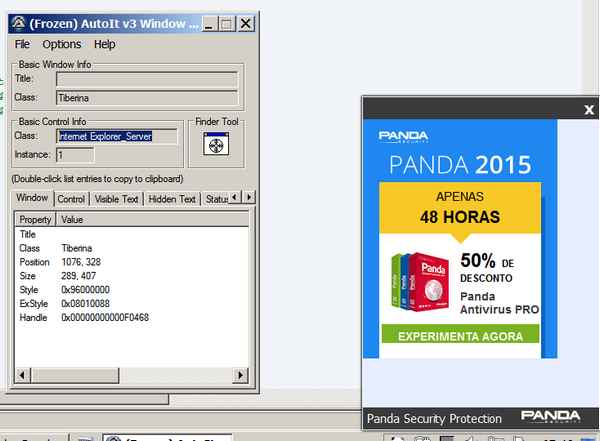Click the Instance field showing 1
Image resolution: width=600 pixels, height=441 pixels.
pos(75,155)
